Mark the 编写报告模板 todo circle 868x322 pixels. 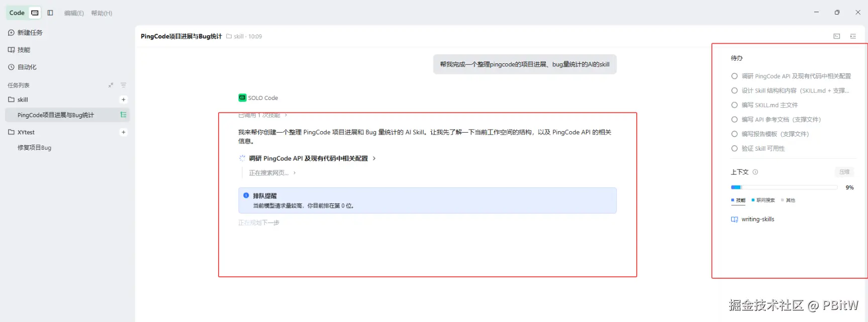click(734, 134)
